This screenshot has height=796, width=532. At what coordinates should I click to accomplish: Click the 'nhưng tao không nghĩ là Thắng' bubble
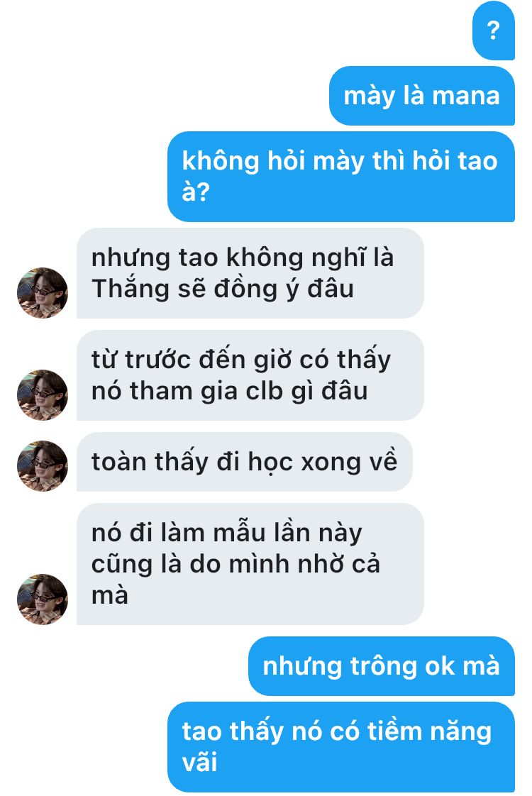click(250, 273)
